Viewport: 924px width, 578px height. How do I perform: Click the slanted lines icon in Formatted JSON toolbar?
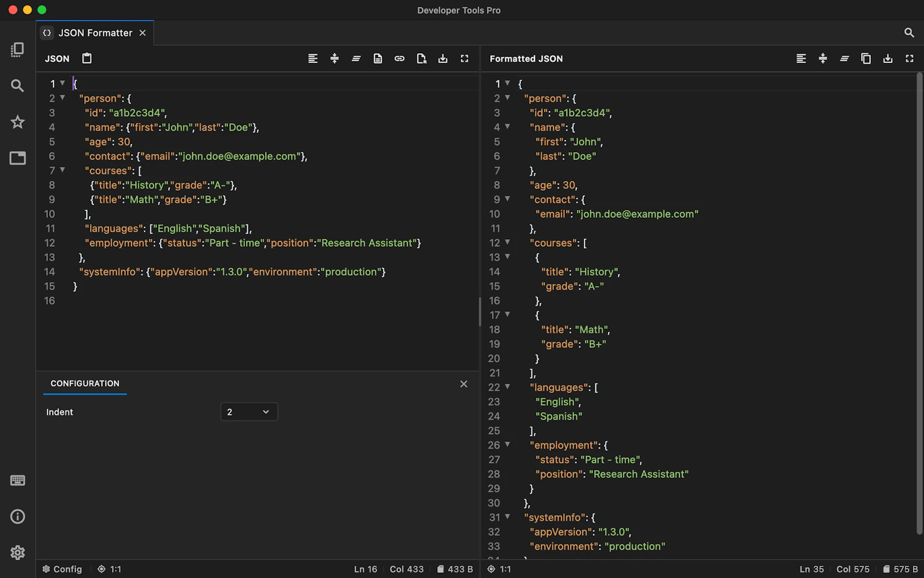[844, 58]
